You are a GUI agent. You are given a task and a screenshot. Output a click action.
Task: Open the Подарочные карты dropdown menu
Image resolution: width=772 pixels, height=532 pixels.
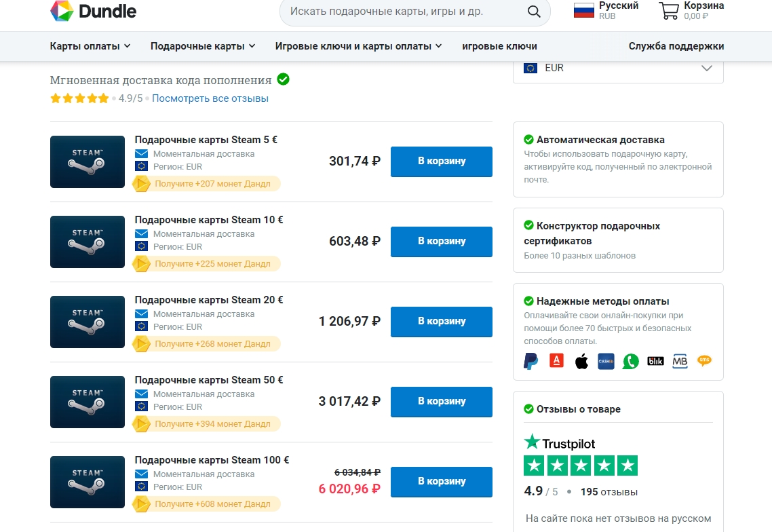tap(203, 46)
